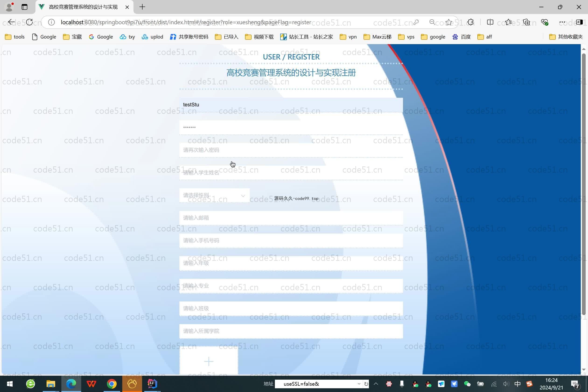This screenshot has height=392, width=588.
Task: Focus the 请输入学生姓名 field
Action: pyautogui.click(x=291, y=172)
